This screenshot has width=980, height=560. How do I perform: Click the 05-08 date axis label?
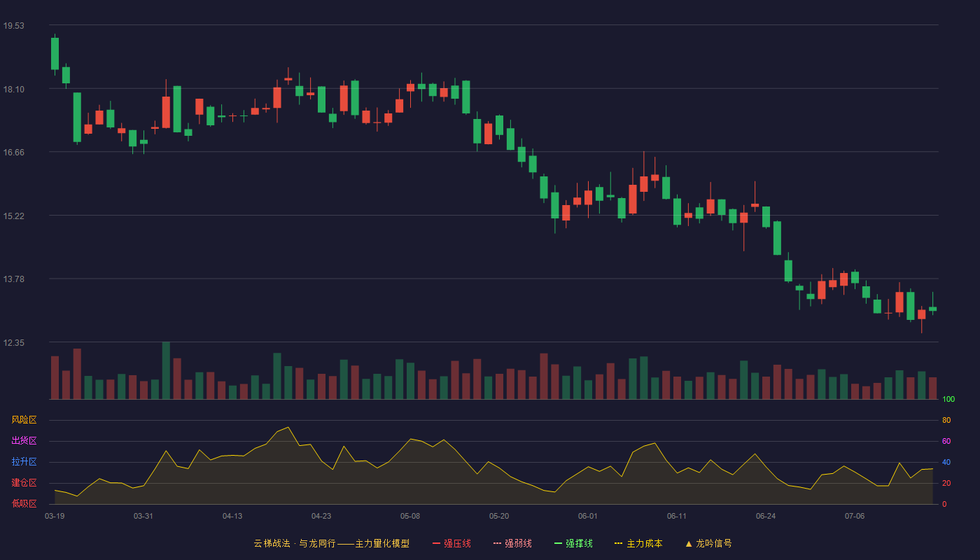click(x=410, y=516)
